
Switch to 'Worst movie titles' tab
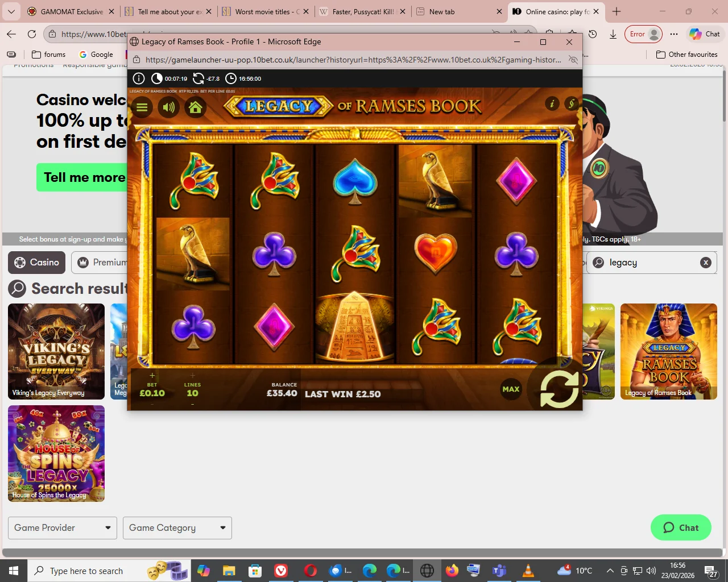point(266,11)
